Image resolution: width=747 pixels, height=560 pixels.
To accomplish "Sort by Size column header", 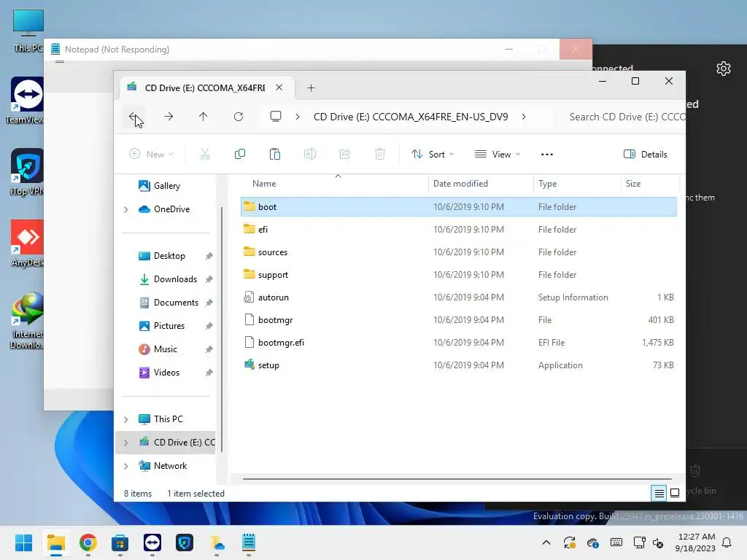I will (x=633, y=183).
